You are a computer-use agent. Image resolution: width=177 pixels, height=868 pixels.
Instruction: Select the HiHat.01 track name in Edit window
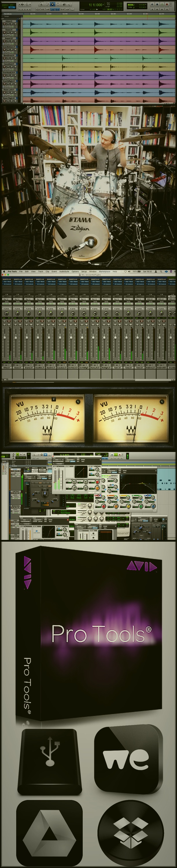8,21
